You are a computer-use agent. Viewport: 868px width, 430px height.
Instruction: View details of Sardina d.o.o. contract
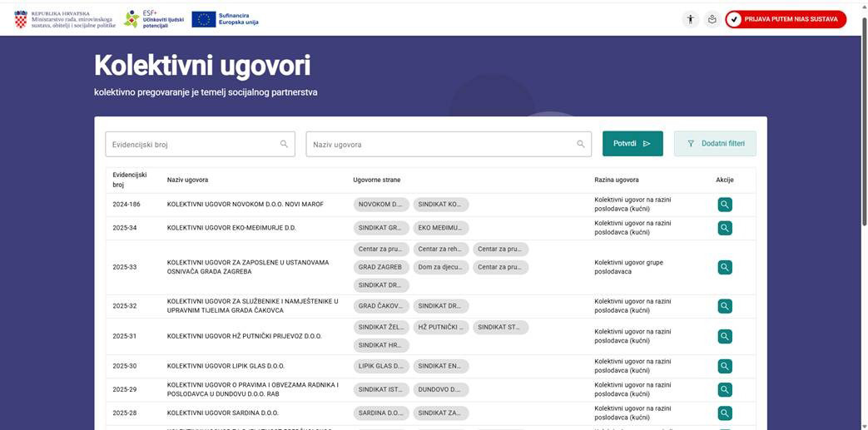tap(725, 413)
